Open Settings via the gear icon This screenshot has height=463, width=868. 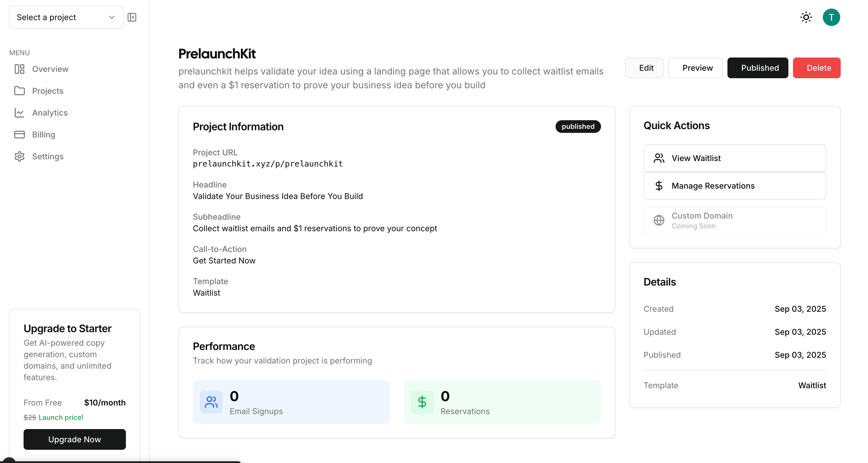click(19, 156)
